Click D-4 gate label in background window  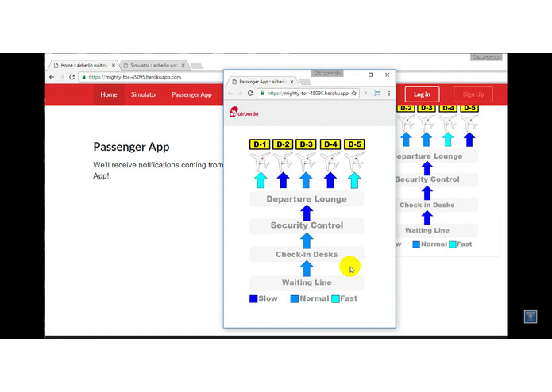(x=448, y=108)
